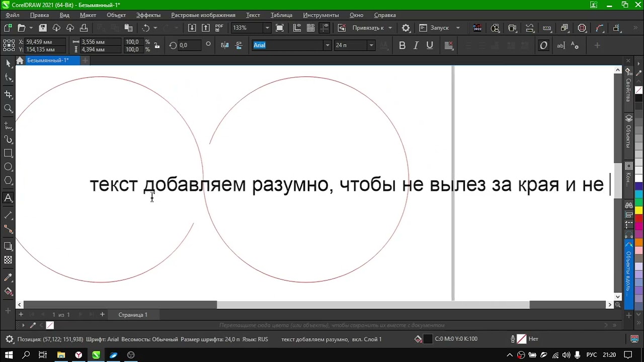The width and height of the screenshot is (644, 362).
Task: Click the Export icon
Action: (205, 28)
